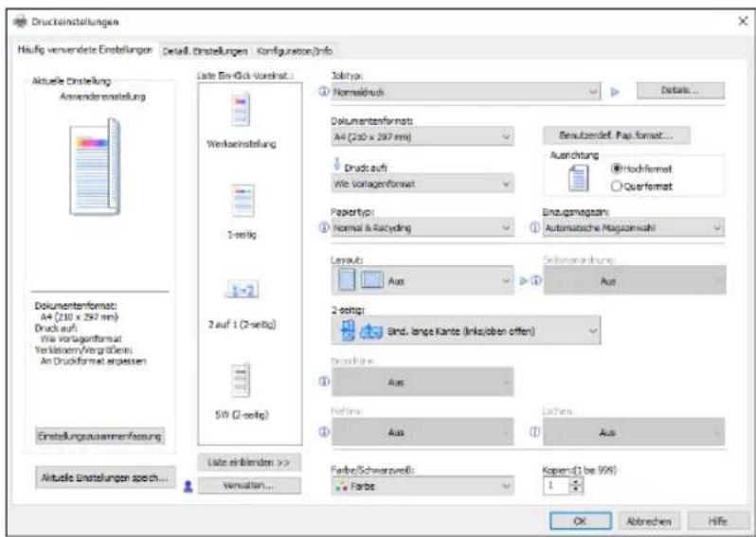
Task: Open the Broschüre dropdown
Action: pyautogui.click(x=423, y=382)
